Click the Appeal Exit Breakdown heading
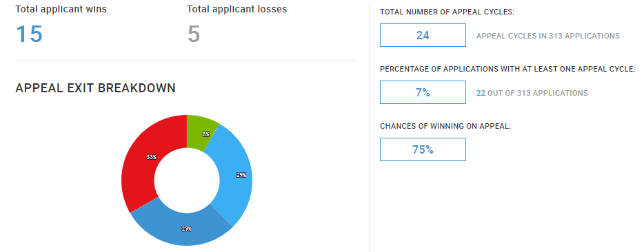Image resolution: width=644 pixels, height=252 pixels. [x=95, y=88]
